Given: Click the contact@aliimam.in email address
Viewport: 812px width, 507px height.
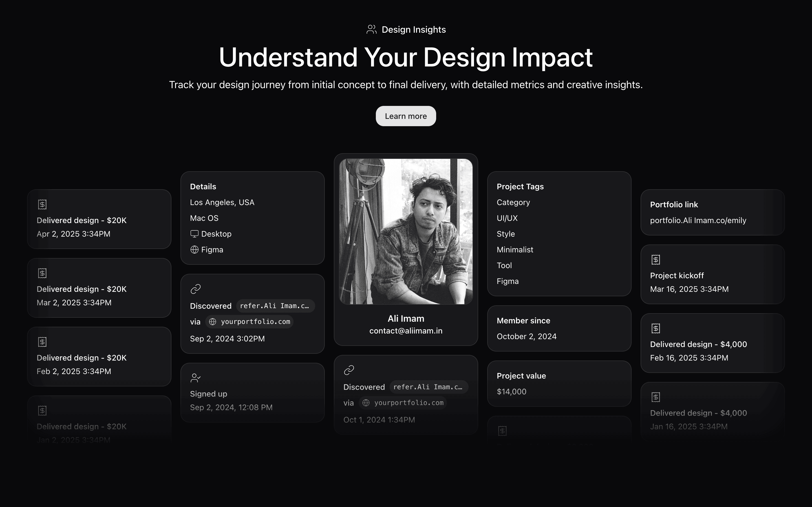Looking at the screenshot, I should [x=406, y=331].
